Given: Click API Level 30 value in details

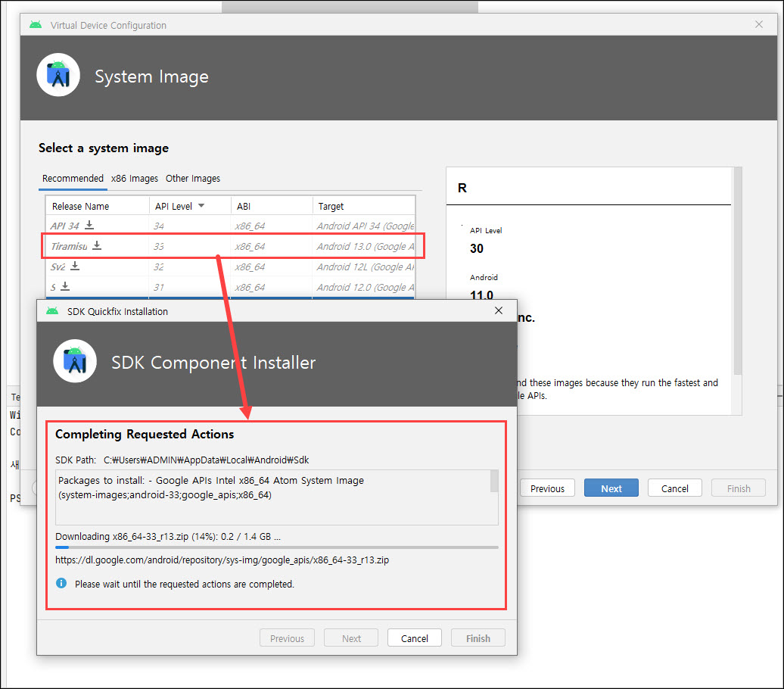Looking at the screenshot, I should [477, 248].
